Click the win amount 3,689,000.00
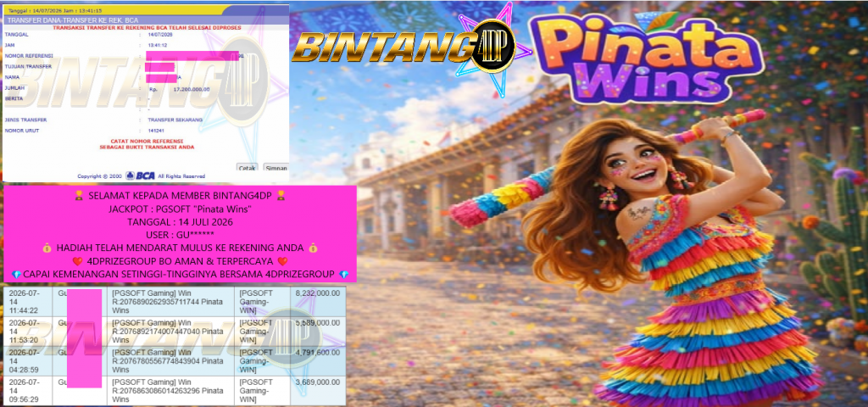Image resolution: width=868 pixels, height=407 pixels. 317,382
